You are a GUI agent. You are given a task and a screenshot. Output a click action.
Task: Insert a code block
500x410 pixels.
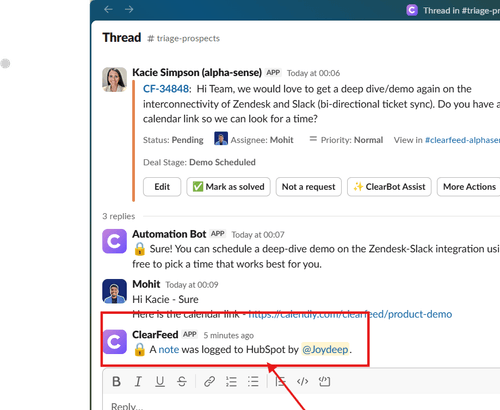[x=324, y=381]
